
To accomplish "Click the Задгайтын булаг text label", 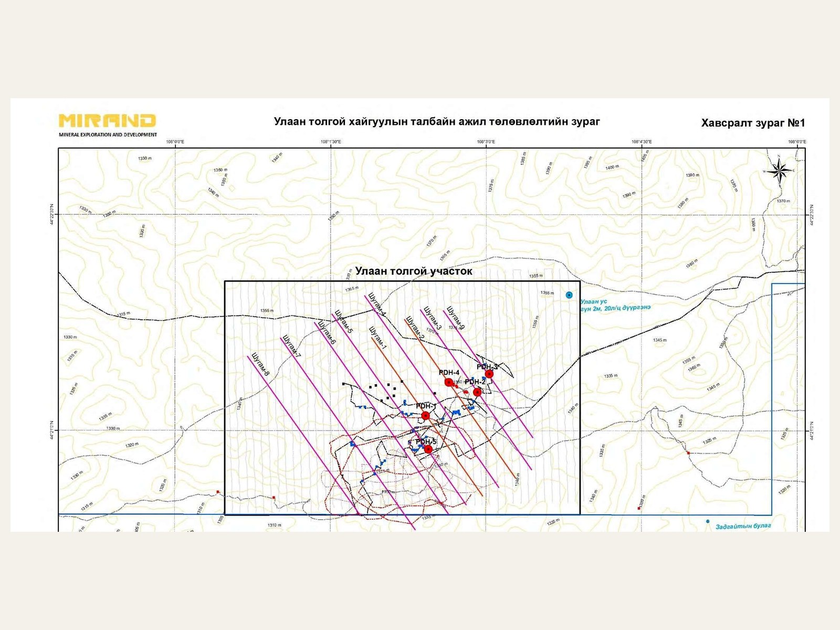I will click(x=743, y=526).
